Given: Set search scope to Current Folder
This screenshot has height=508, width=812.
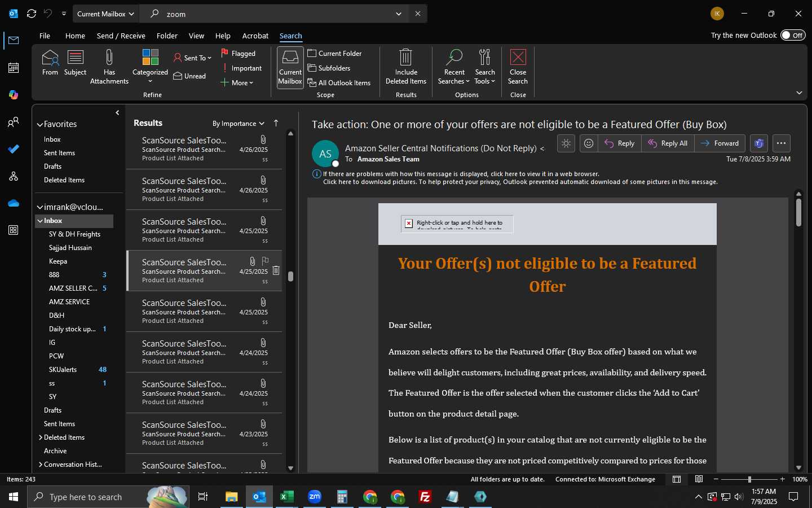Looking at the screenshot, I should tap(335, 54).
